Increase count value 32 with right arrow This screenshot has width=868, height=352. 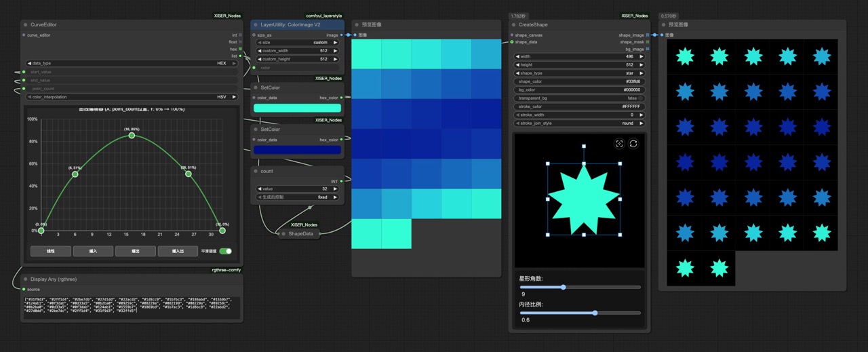click(x=335, y=189)
